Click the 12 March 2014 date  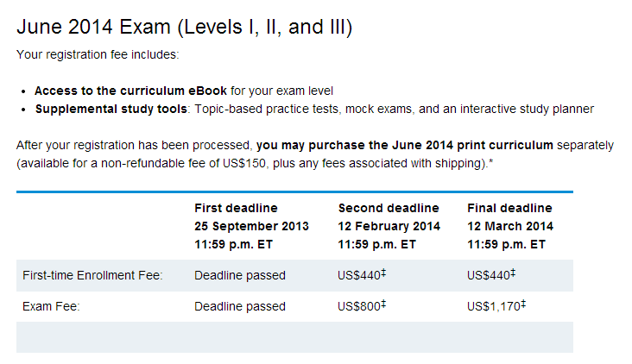pyautogui.click(x=510, y=226)
